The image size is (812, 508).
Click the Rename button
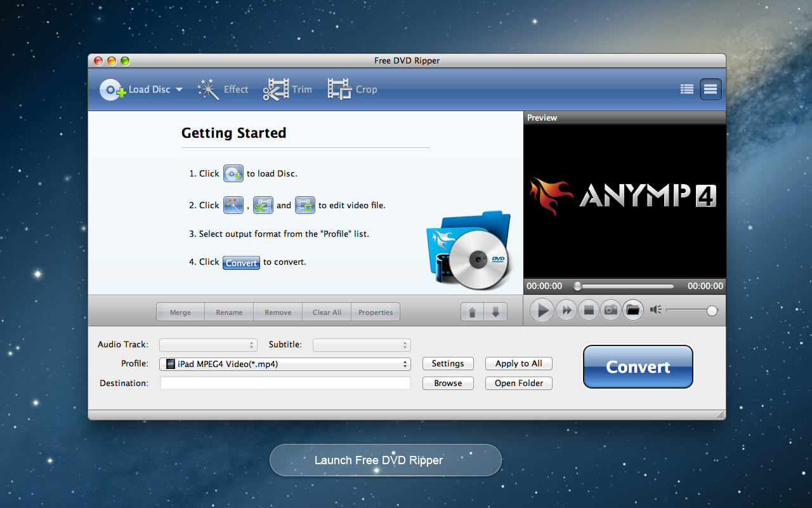click(229, 312)
